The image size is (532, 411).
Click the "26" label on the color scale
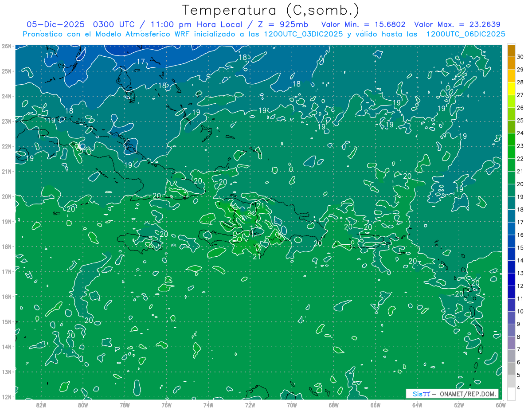point(520,108)
